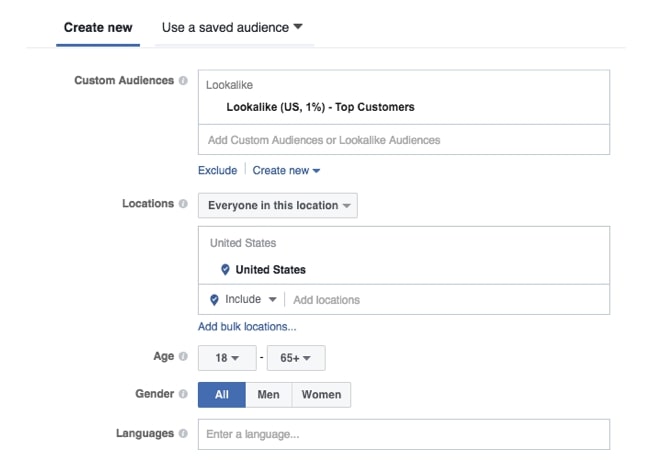Screen dimensions: 655x462
Task: Click the Age info icon
Action: (183, 356)
